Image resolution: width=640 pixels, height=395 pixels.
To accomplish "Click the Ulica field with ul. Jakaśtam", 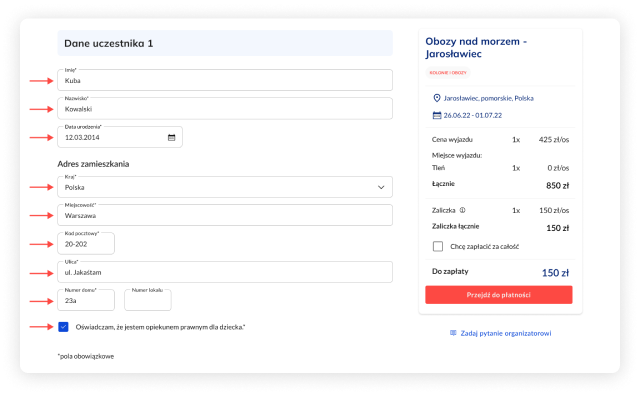I will pyautogui.click(x=225, y=272).
